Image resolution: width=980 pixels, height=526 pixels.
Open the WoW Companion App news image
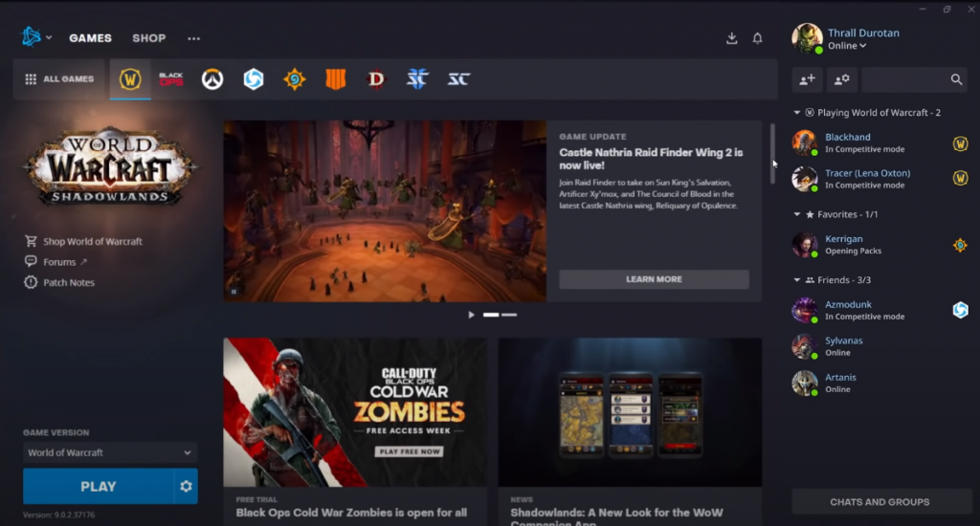pyautogui.click(x=630, y=412)
